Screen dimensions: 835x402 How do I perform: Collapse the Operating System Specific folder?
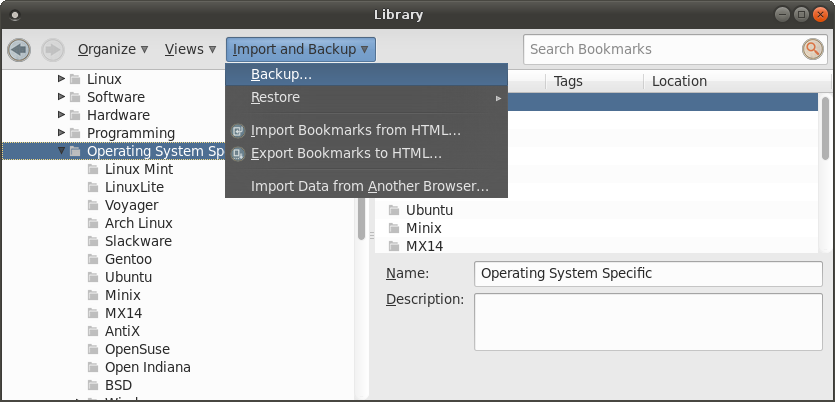61,151
